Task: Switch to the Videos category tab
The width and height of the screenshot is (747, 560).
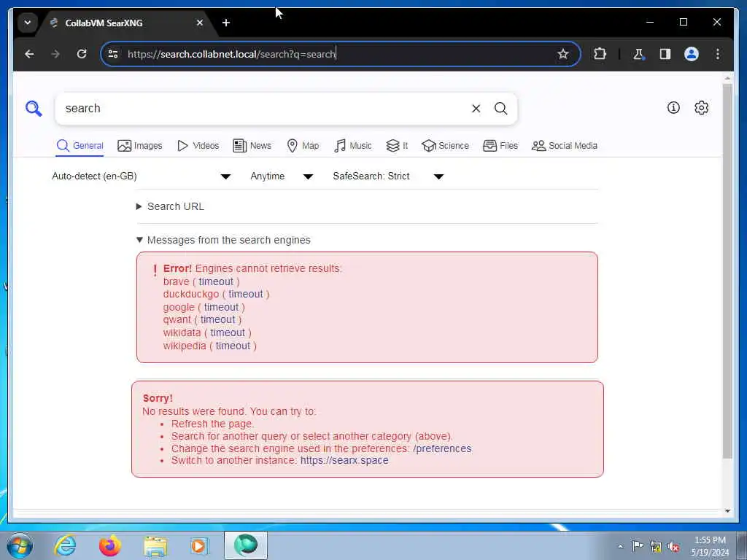Action: tap(198, 146)
